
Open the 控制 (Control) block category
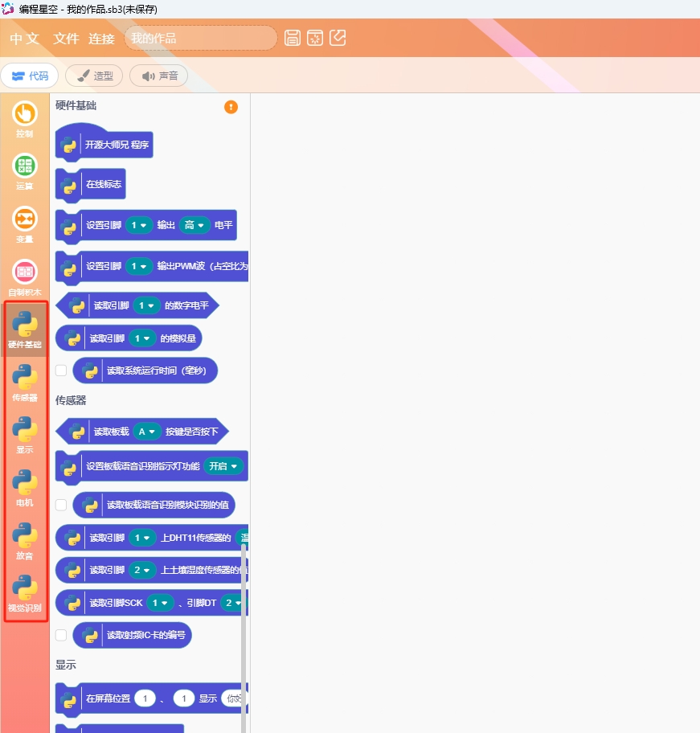point(24,119)
